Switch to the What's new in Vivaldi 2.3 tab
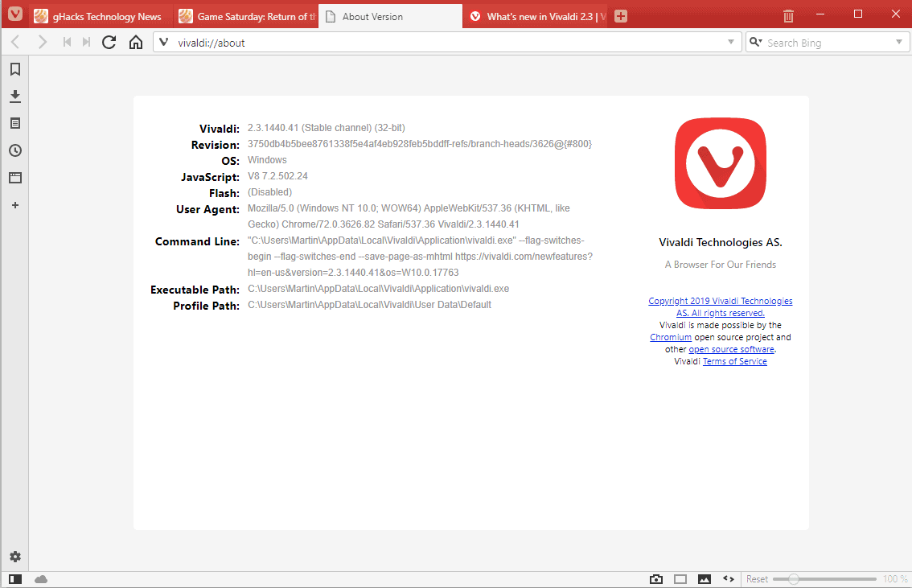 tap(535, 15)
